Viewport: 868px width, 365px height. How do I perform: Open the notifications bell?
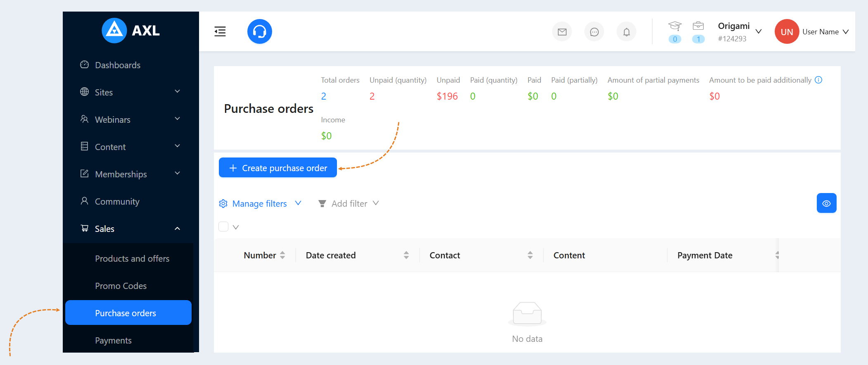(626, 32)
